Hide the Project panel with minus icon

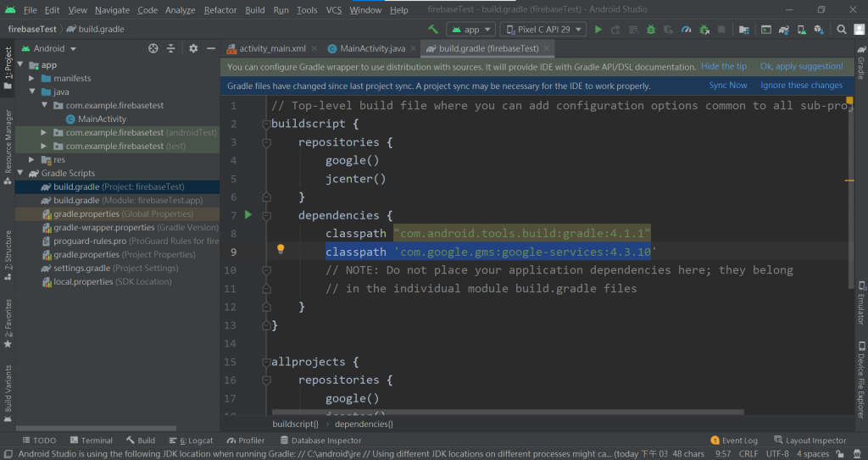pyautogui.click(x=211, y=49)
